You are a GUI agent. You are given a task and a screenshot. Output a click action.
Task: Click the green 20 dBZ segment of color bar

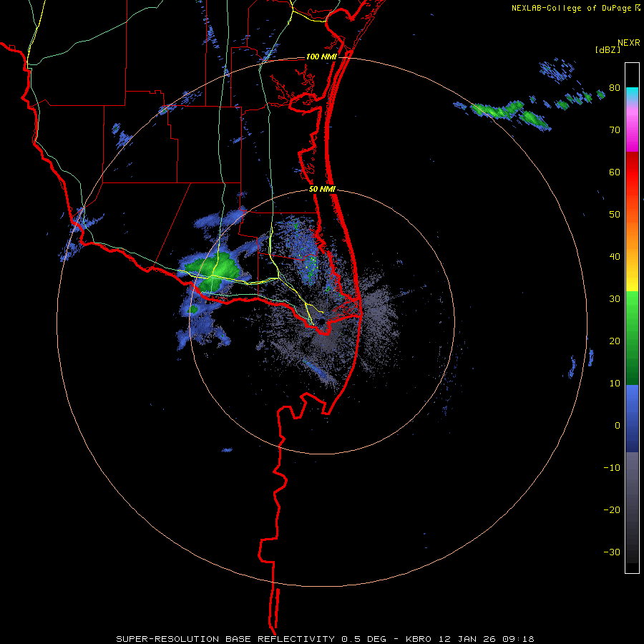(632, 341)
